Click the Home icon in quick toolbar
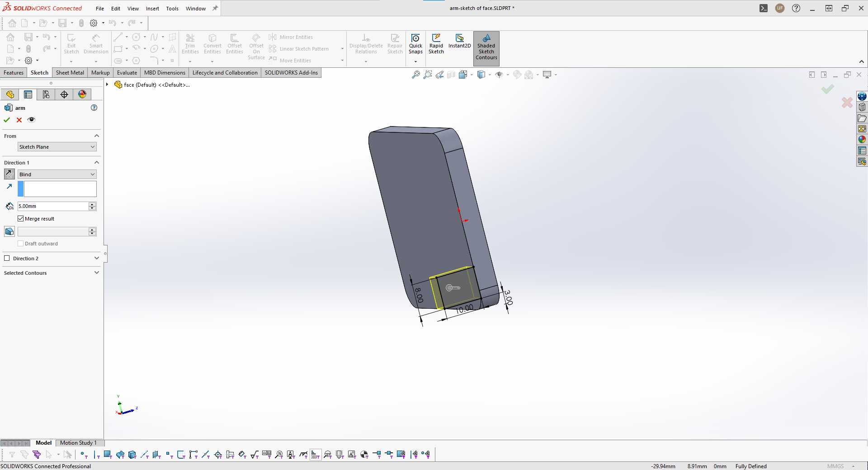The image size is (868, 470). coord(12,23)
